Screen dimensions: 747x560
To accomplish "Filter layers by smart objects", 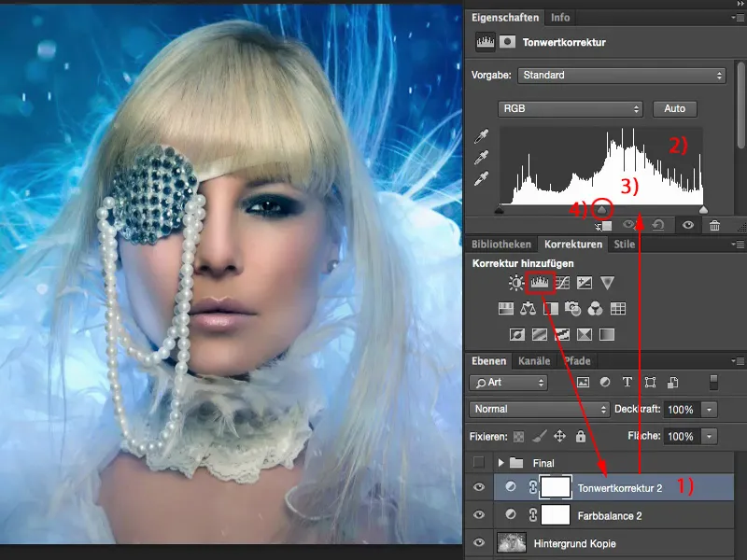I will [x=672, y=382].
